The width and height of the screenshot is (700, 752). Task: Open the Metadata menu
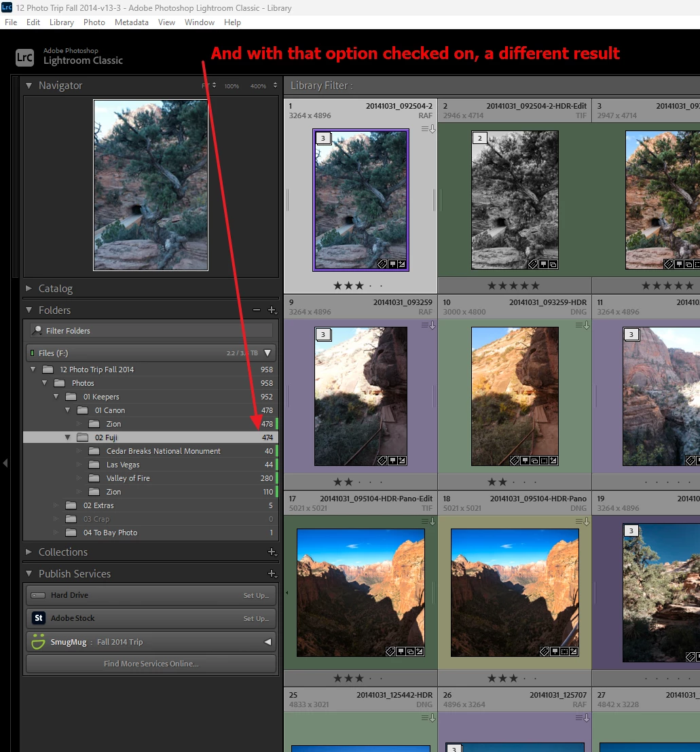coord(131,22)
